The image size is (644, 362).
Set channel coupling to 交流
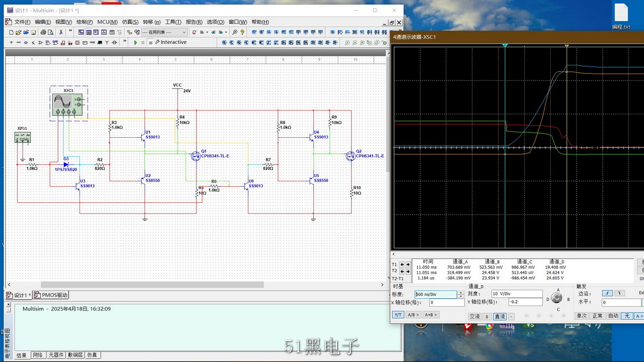click(474, 316)
